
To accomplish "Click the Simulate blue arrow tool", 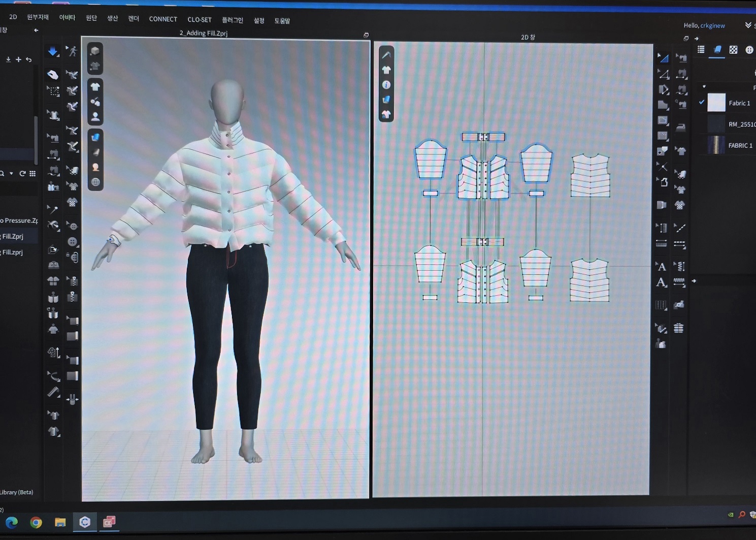I will click(53, 51).
